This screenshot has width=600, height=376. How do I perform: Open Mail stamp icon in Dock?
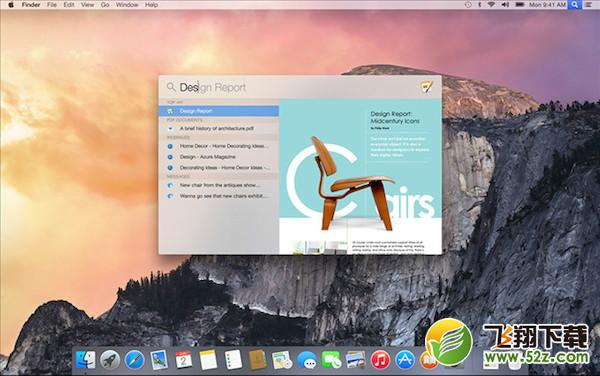(159, 360)
